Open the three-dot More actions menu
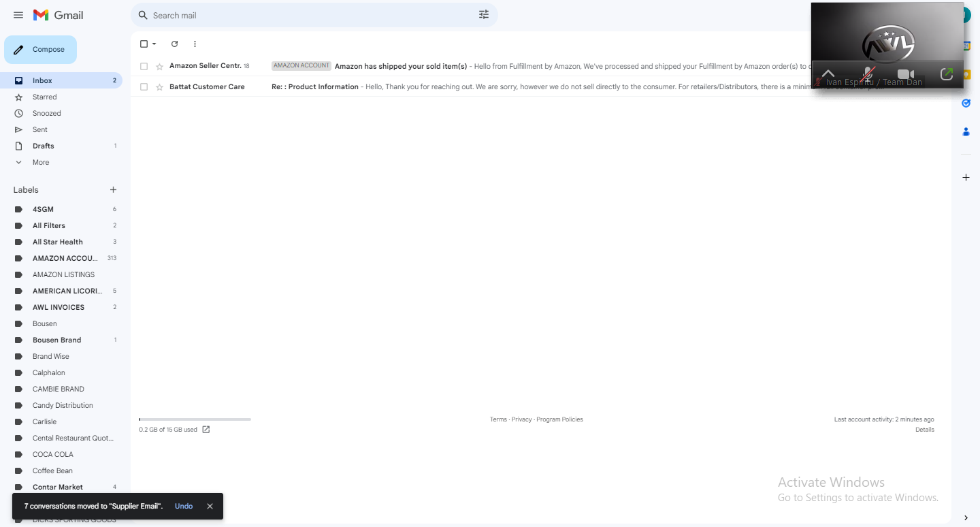The width and height of the screenshot is (980, 527). pos(195,44)
